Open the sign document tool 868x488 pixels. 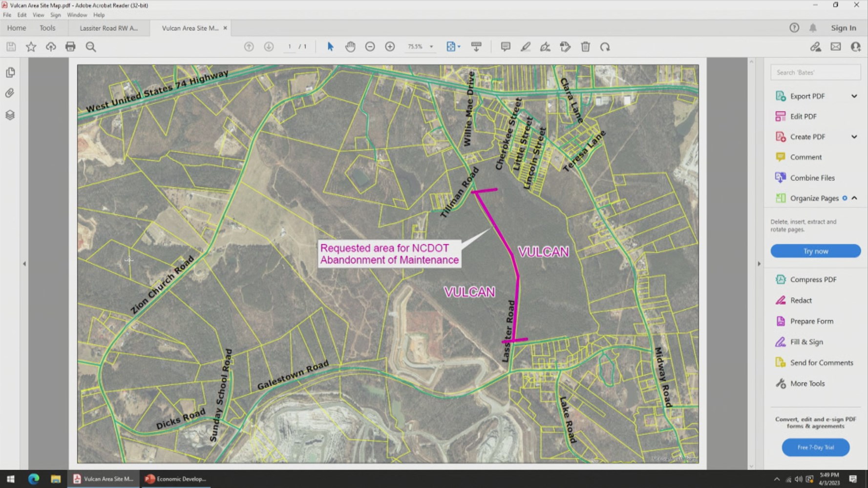tap(545, 47)
